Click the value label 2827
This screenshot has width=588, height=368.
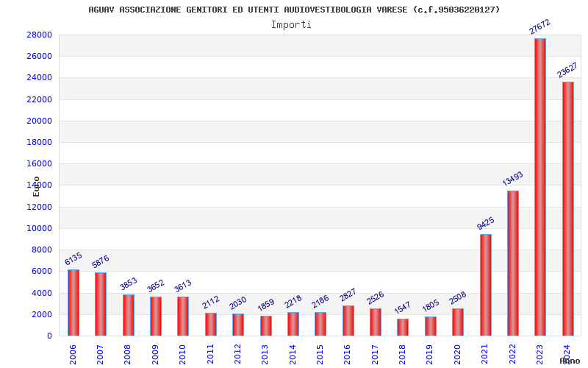tap(348, 295)
